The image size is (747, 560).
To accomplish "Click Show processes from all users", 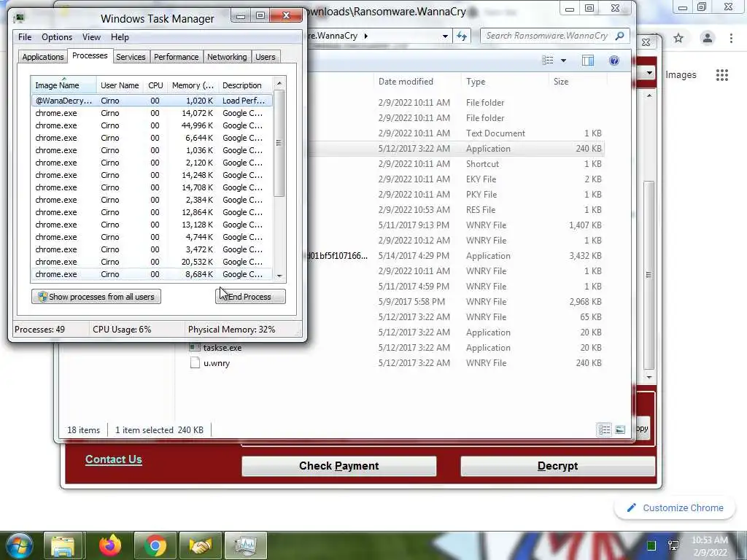I will tap(96, 297).
